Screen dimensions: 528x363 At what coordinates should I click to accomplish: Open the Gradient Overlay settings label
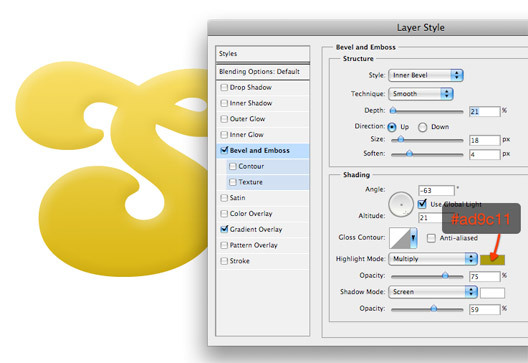(256, 230)
